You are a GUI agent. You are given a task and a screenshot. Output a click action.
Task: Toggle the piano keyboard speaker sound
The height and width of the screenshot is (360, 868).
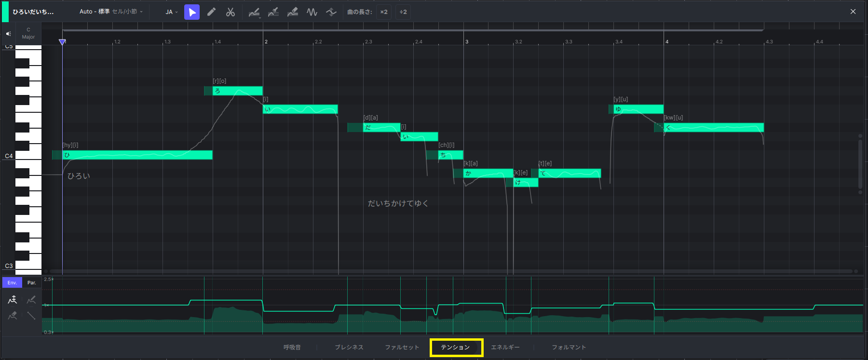click(8, 34)
